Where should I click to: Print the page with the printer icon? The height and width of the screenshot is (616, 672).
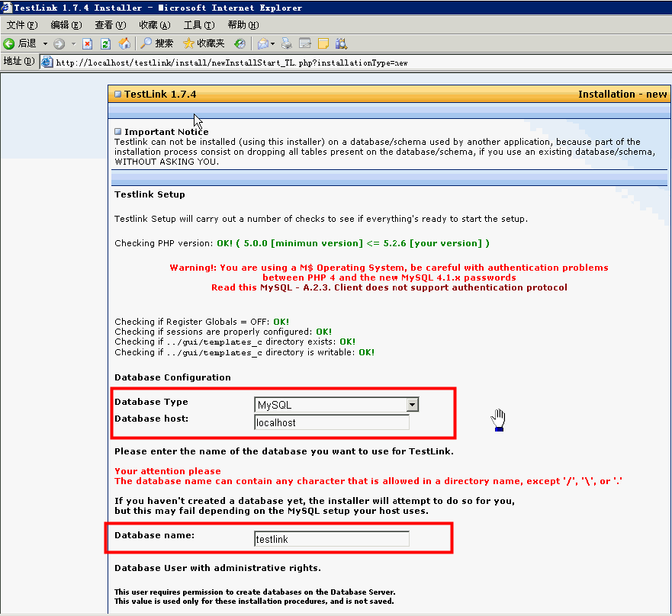pyautogui.click(x=287, y=43)
